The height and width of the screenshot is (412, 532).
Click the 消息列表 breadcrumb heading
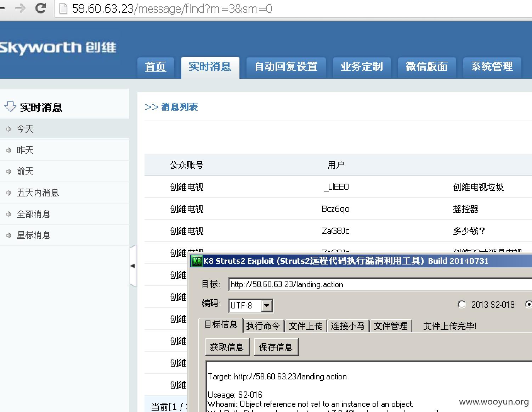click(179, 107)
